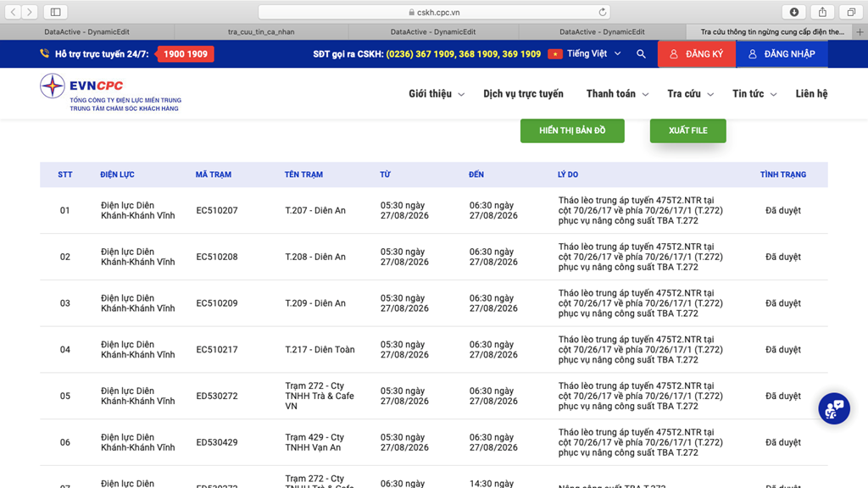
Task: Click row number 03 in STT column
Action: point(64,303)
